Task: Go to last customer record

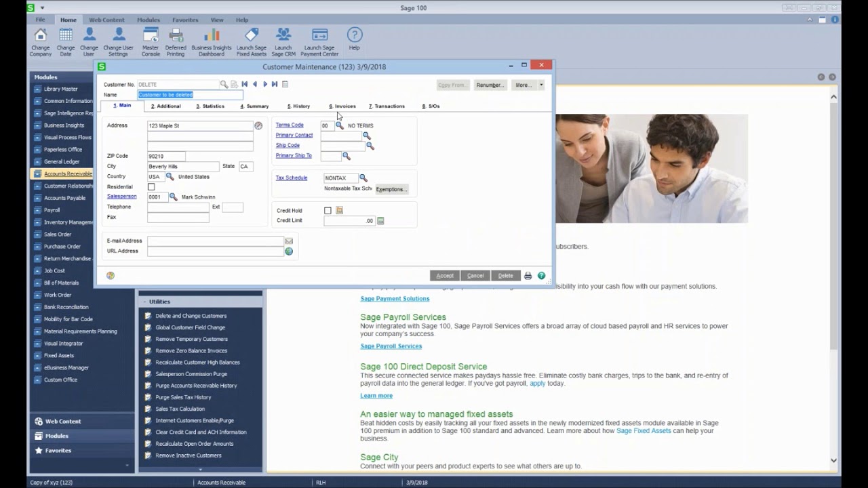Action: pos(275,84)
